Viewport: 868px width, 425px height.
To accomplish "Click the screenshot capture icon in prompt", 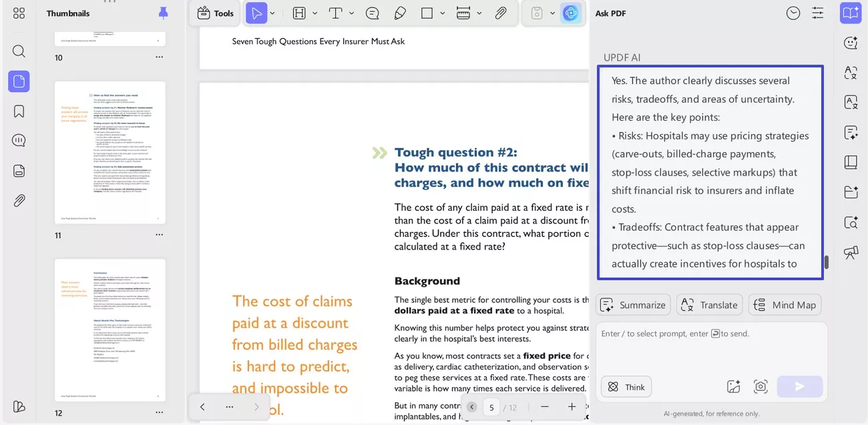I will click(761, 387).
